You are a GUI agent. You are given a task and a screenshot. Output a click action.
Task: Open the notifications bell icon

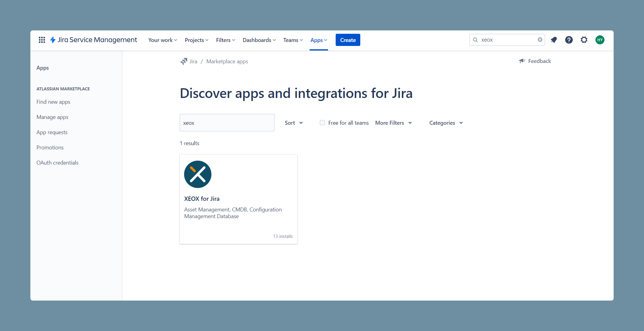(x=554, y=40)
